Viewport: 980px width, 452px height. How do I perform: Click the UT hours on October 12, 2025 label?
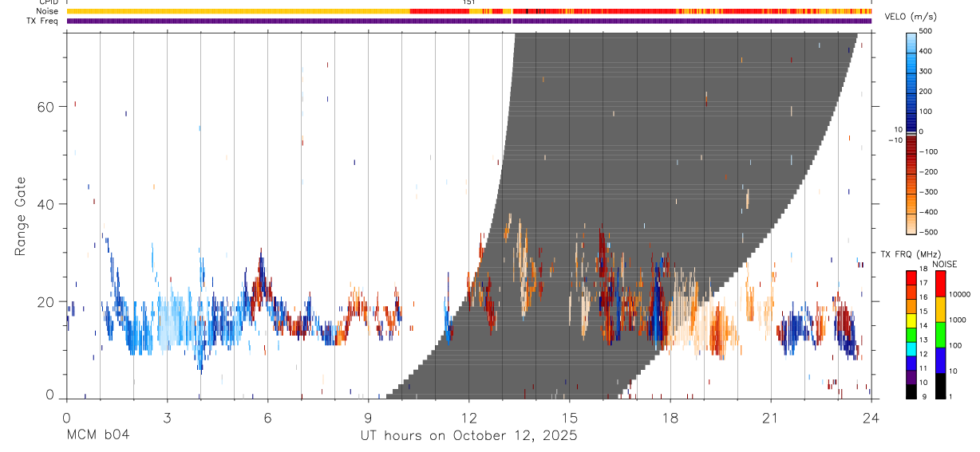tap(468, 435)
